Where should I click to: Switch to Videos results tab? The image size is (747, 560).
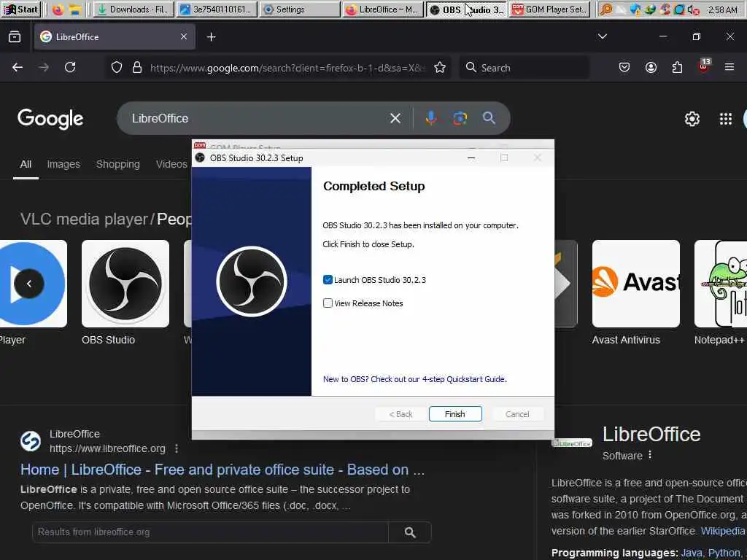tap(171, 164)
